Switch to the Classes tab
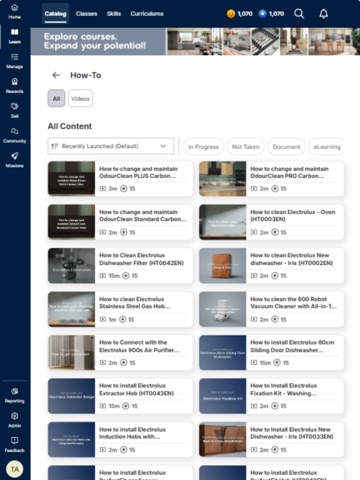360x480 pixels. click(86, 14)
